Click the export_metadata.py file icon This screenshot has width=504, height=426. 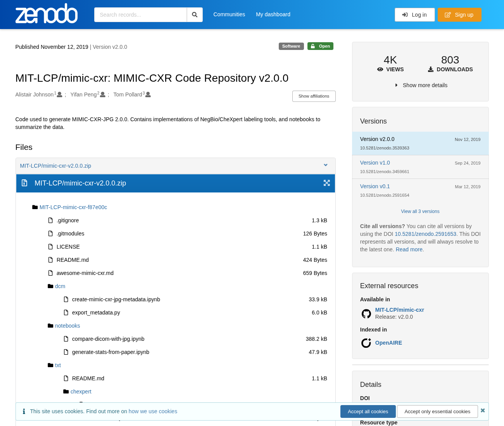click(x=66, y=313)
